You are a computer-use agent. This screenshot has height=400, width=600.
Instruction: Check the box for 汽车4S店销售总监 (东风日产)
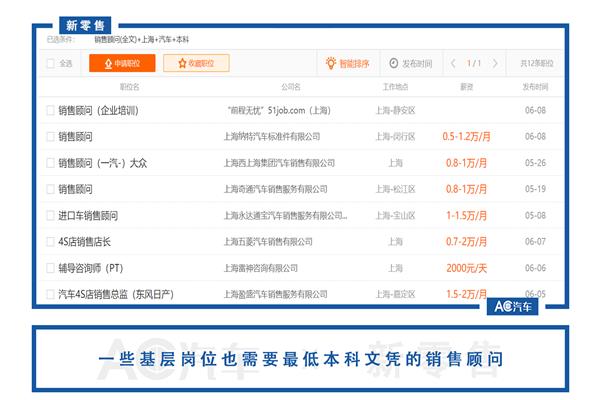tap(51, 294)
